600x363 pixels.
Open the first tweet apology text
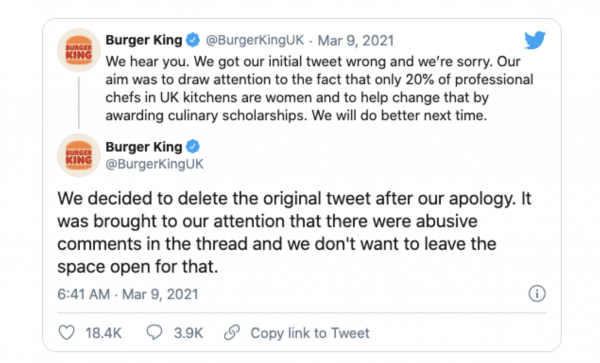pos(319,88)
